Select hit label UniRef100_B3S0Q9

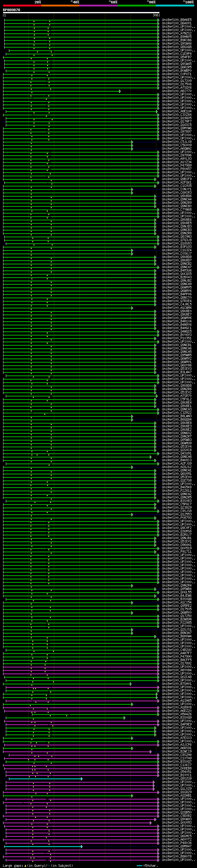(177, 717)
